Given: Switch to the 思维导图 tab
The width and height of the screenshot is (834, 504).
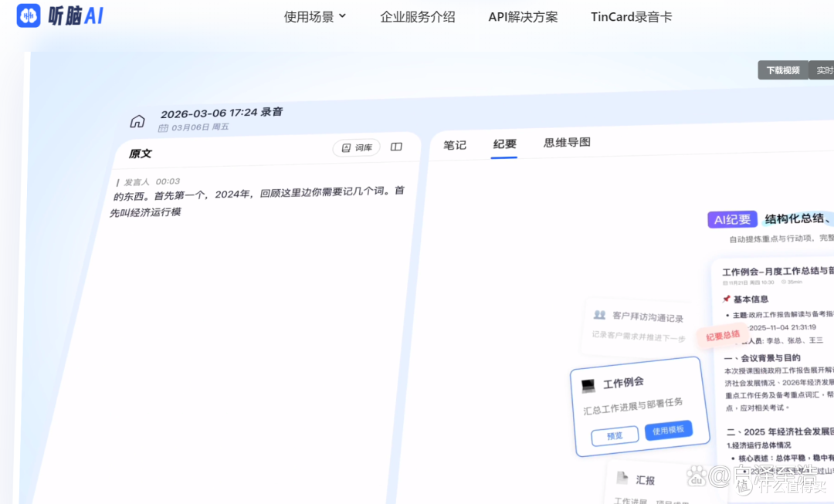Looking at the screenshot, I should coord(567,143).
